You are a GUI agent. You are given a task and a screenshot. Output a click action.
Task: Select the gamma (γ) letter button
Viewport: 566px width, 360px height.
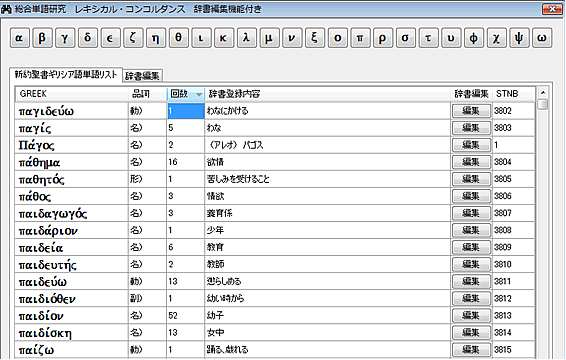coord(65,38)
